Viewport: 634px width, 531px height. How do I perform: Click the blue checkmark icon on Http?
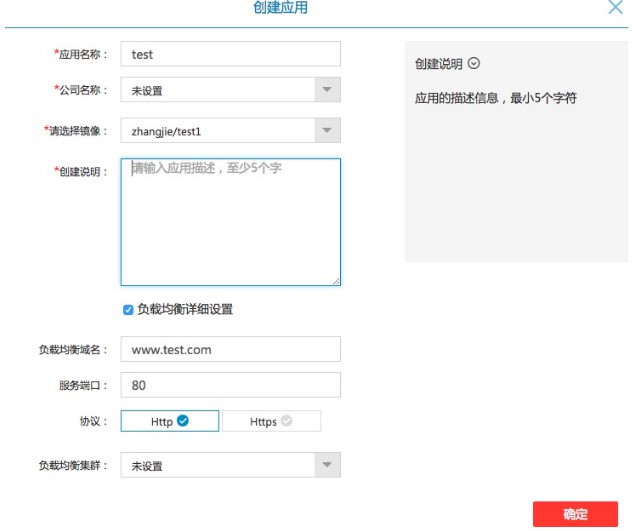[183, 421]
